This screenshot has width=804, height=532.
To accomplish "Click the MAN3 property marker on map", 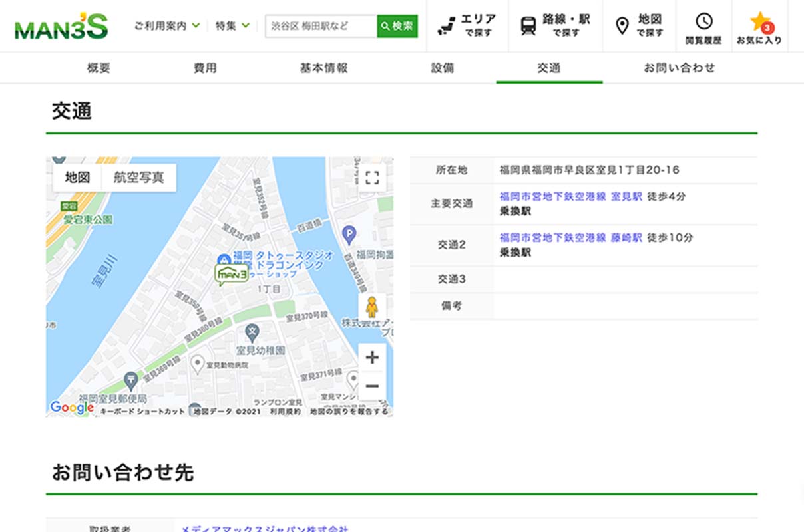I will 232,273.
